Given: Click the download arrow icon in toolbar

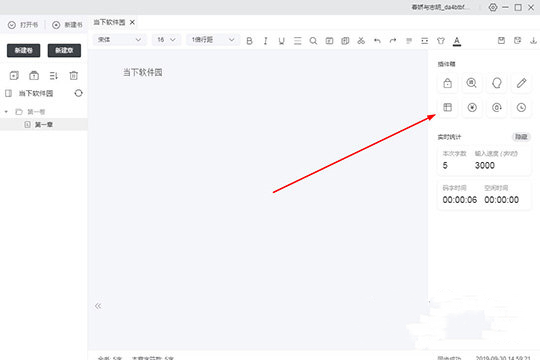Looking at the screenshot, I should coord(533,41).
